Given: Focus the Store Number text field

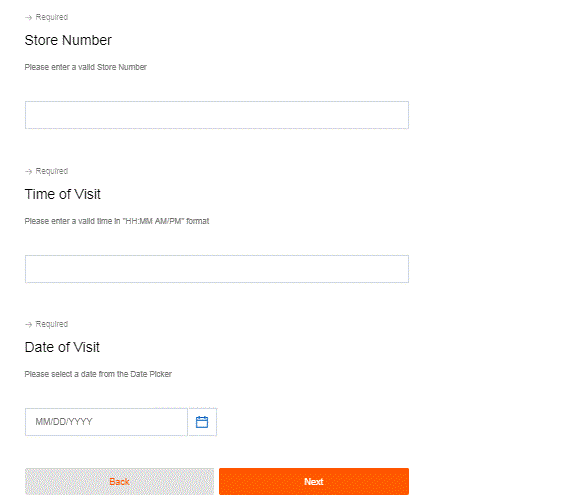Looking at the screenshot, I should coord(217,115).
